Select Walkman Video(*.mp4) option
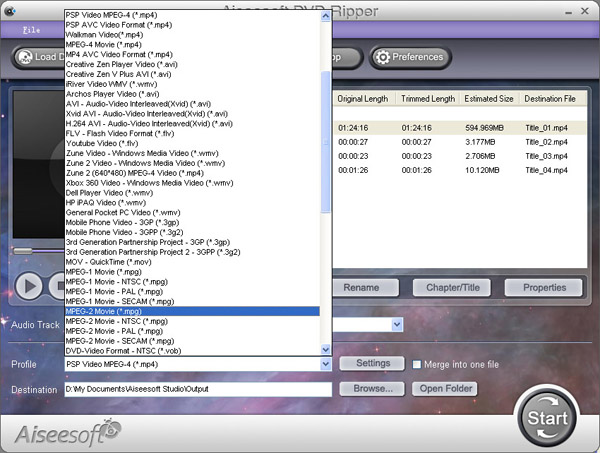This screenshot has height=453, width=600. point(192,35)
